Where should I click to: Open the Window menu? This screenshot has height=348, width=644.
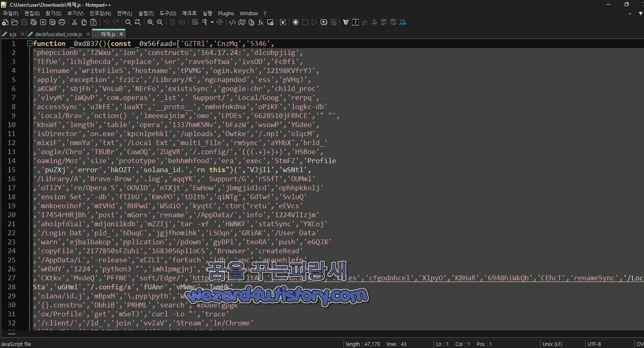coord(249,13)
